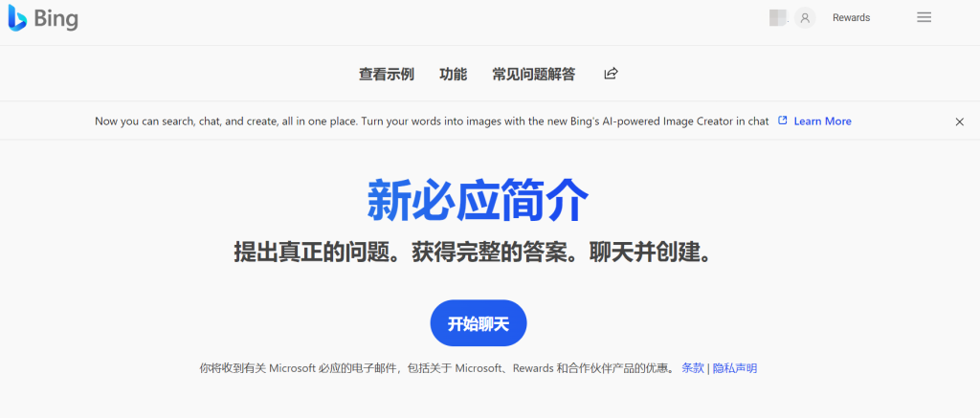Dismiss the Image Creator banner
This screenshot has width=980, height=418.
959,121
